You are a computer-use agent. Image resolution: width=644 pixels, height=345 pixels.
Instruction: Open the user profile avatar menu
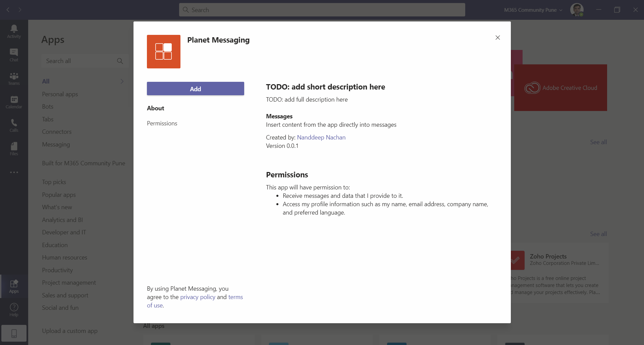click(577, 10)
